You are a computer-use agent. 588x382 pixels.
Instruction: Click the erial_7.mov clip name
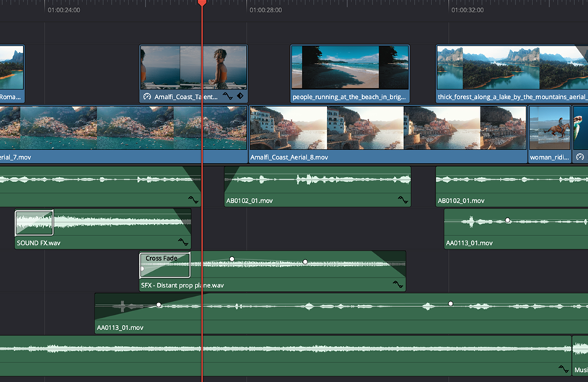[x=15, y=157]
